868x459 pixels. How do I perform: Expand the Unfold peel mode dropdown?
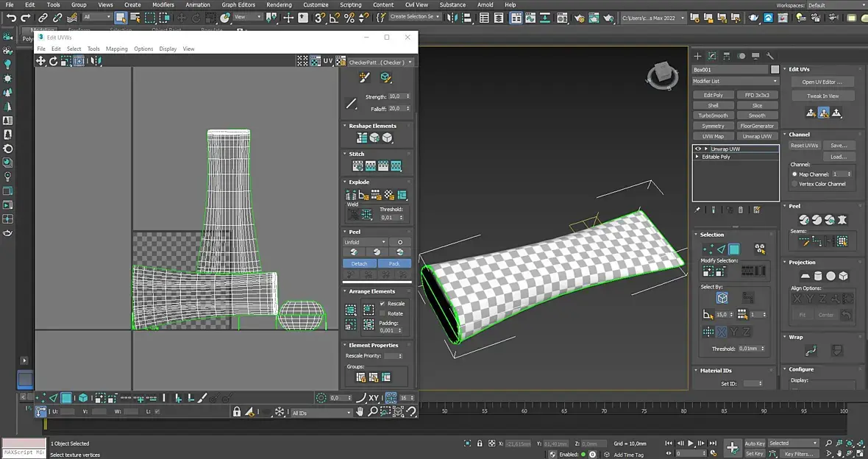point(366,242)
